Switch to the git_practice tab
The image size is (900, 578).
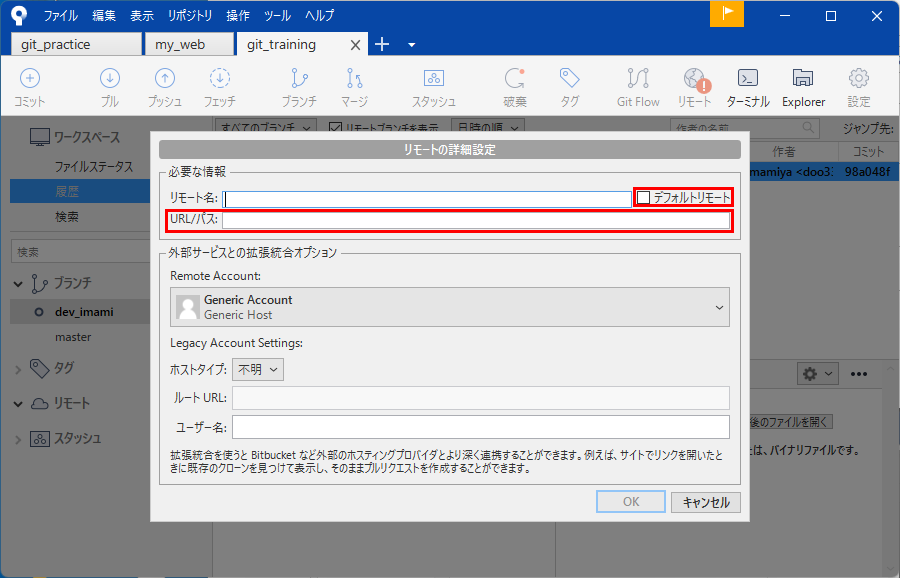point(76,44)
